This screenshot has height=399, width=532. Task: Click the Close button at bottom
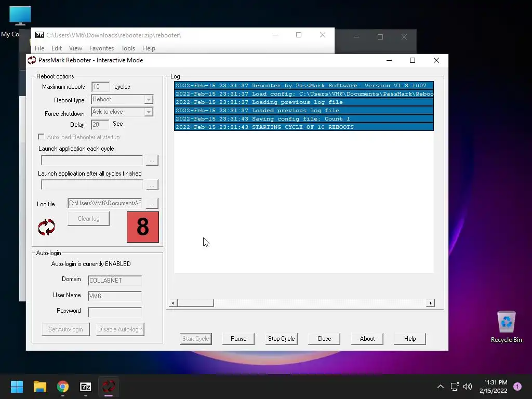click(x=324, y=339)
